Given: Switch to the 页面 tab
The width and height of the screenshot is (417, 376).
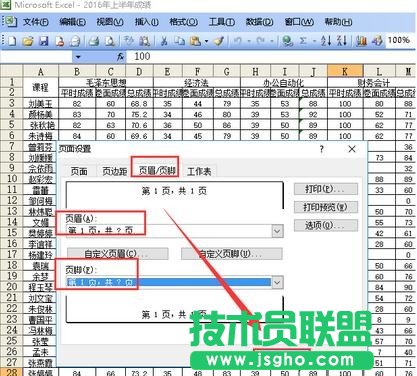Looking at the screenshot, I should point(79,171).
